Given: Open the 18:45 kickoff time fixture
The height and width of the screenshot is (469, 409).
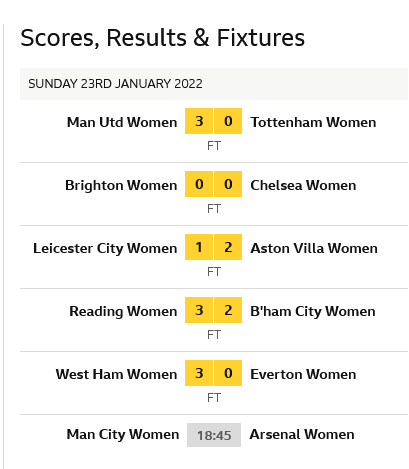Looking at the screenshot, I should pos(214,435).
